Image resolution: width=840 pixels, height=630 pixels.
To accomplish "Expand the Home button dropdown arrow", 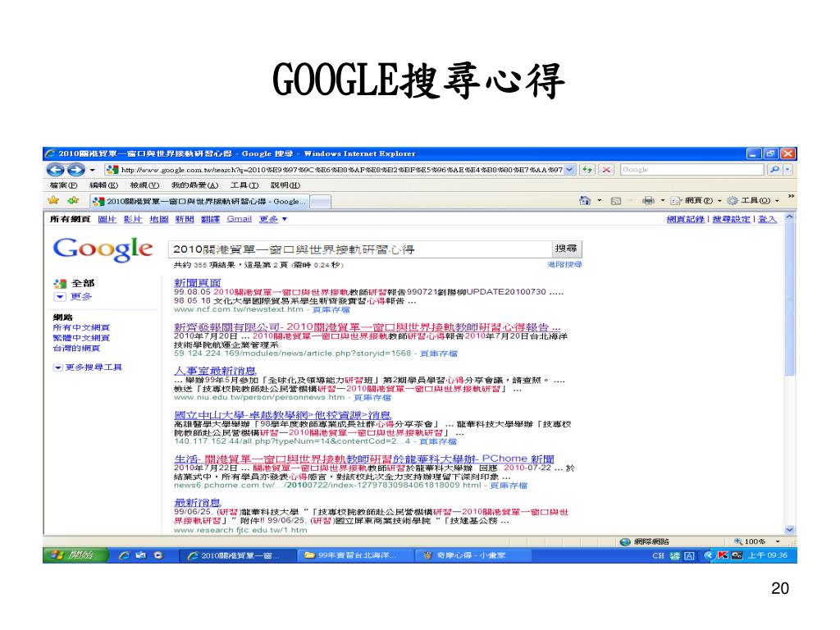I will click(600, 201).
